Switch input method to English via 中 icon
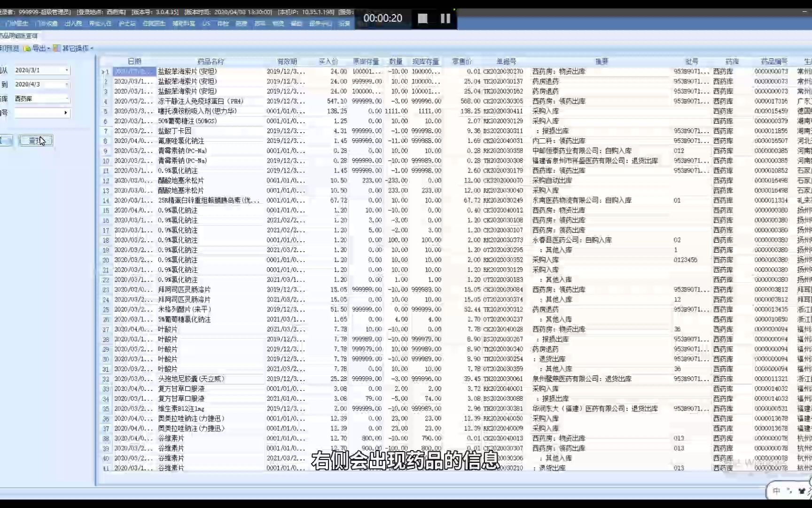 (777, 491)
